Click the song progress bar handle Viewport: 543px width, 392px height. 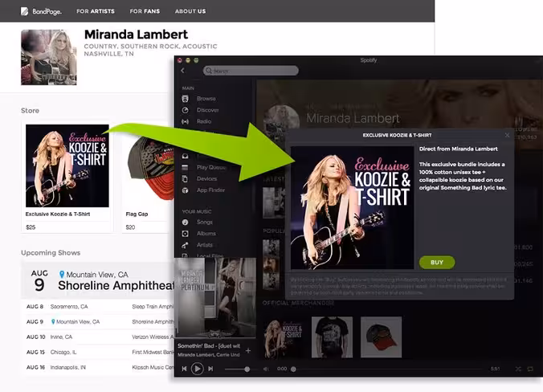click(293, 370)
